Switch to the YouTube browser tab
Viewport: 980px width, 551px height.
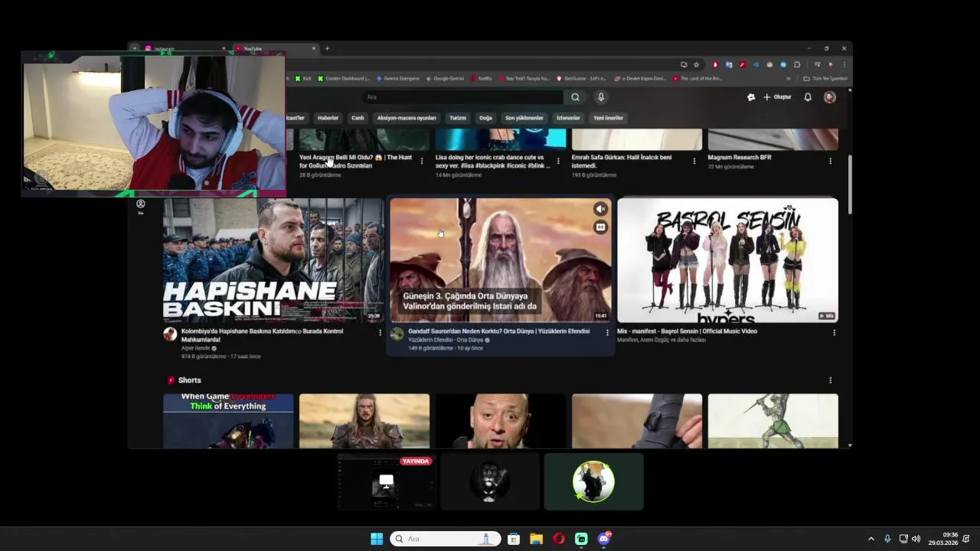point(276,49)
